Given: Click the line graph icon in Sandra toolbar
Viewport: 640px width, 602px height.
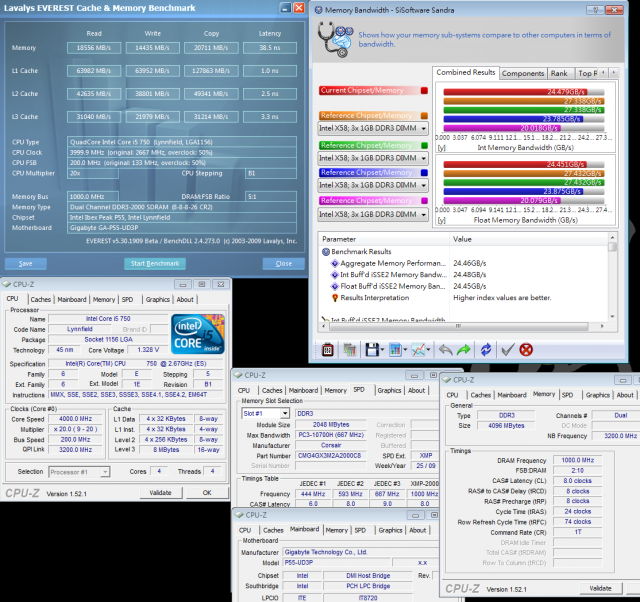Looking at the screenshot, I should tap(418, 350).
